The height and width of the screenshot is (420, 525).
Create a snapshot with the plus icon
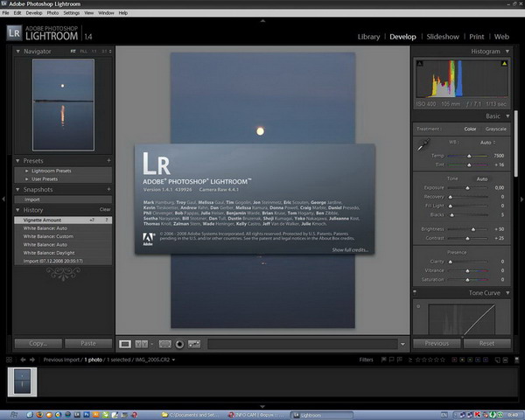point(108,190)
